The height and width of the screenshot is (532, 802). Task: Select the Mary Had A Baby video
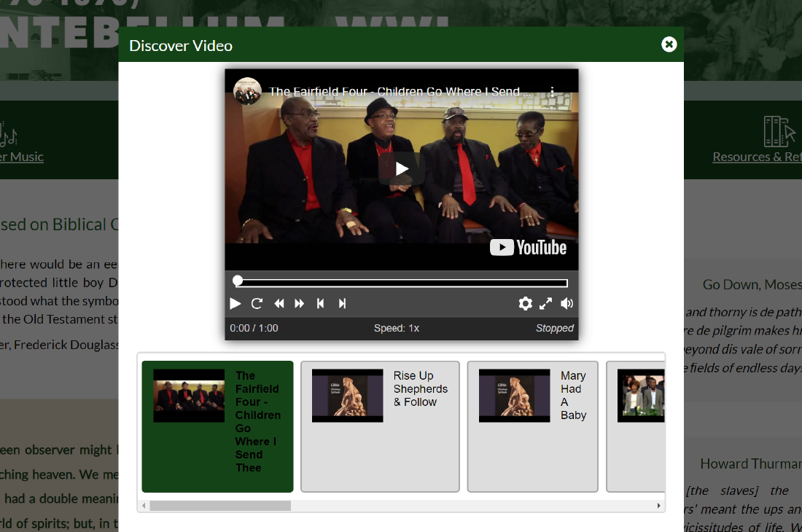[532, 426]
